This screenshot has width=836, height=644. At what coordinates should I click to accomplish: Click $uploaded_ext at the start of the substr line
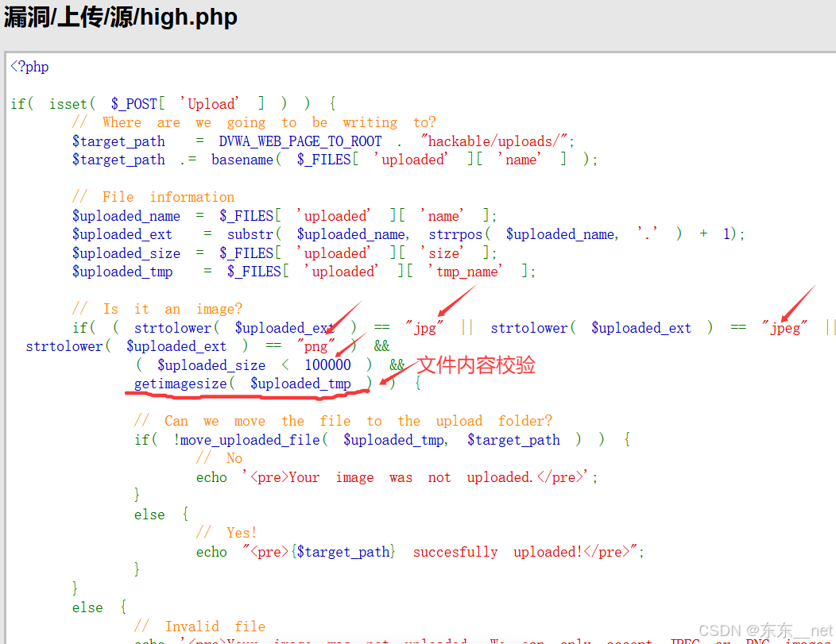pyautogui.click(x=122, y=234)
